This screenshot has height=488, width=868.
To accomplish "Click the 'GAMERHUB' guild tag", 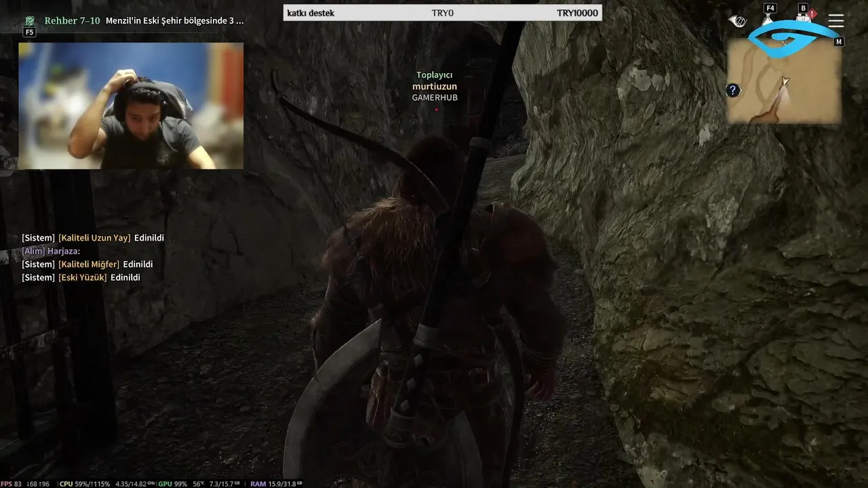I will click(435, 98).
